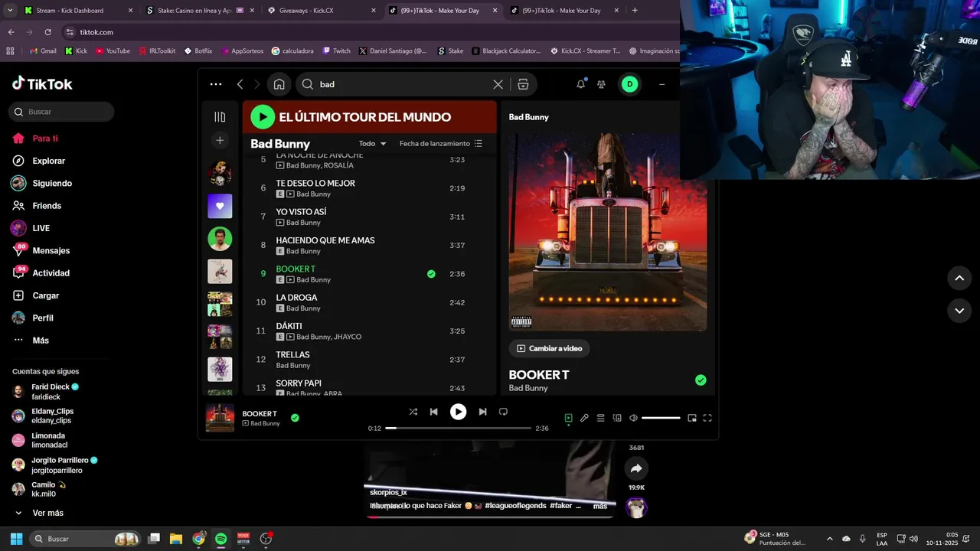This screenshot has width=980, height=551.
Task: Open Chrome tab search dropdown arrow
Action: pos(10,11)
